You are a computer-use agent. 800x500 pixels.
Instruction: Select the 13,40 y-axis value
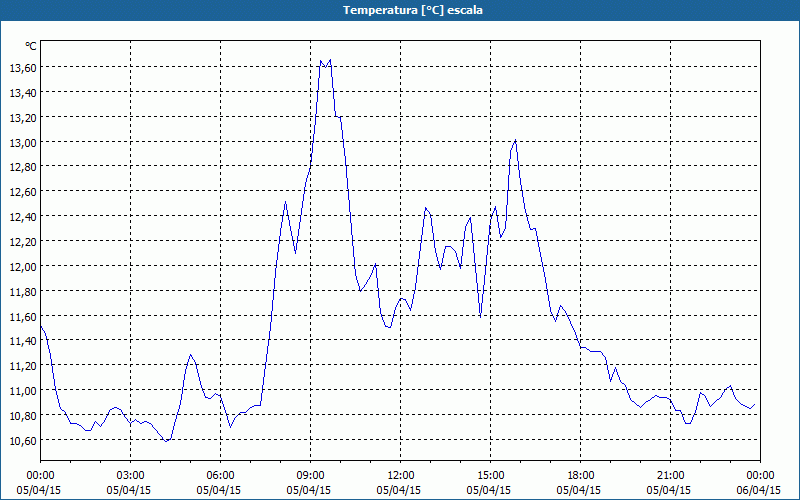click(22, 92)
